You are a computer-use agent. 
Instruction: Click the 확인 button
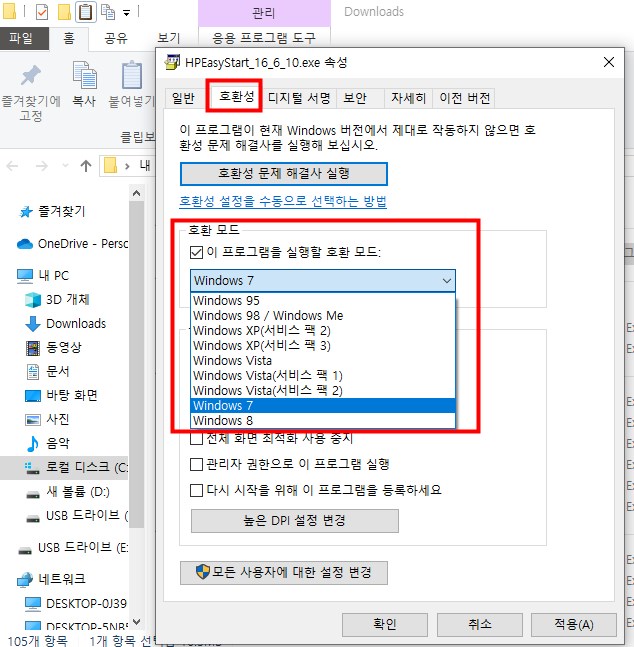[385, 624]
